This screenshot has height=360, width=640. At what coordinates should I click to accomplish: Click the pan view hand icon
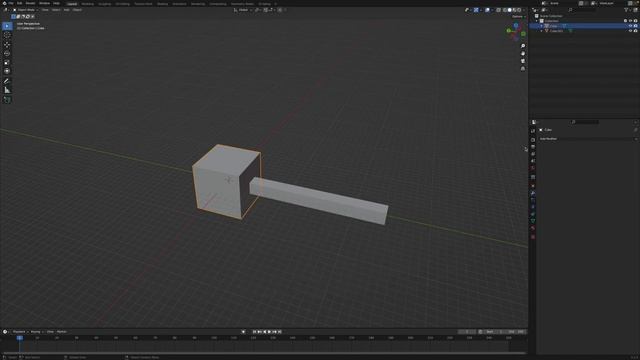[523, 53]
